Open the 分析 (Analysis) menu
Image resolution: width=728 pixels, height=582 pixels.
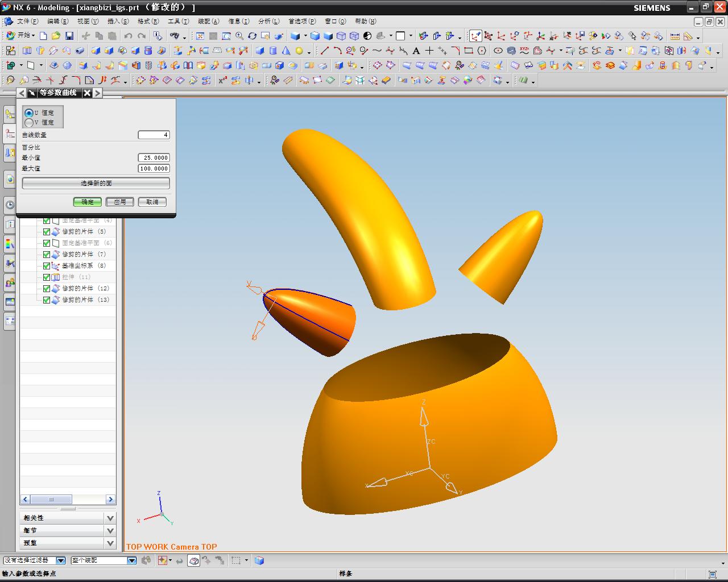pos(268,21)
